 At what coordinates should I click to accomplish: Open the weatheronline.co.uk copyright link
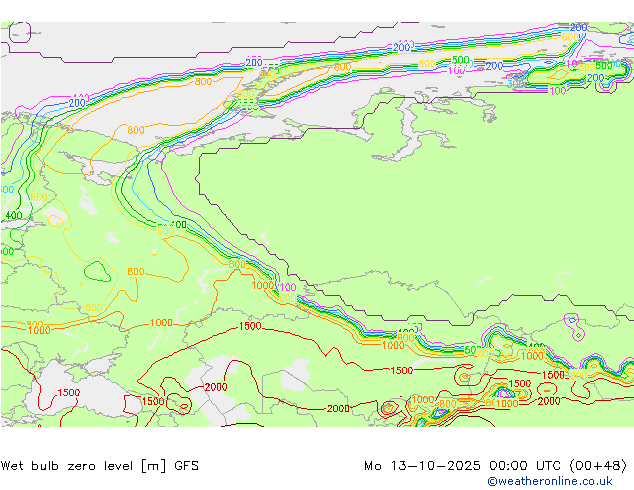pyautogui.click(x=549, y=481)
